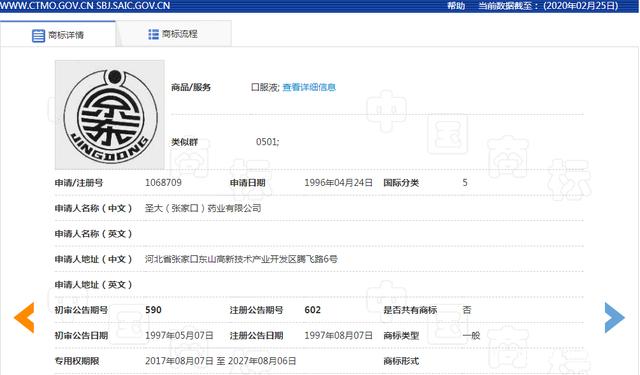Screen dimensions: 640x375
Task: Open the 查看详细信息 link
Action: coord(309,87)
